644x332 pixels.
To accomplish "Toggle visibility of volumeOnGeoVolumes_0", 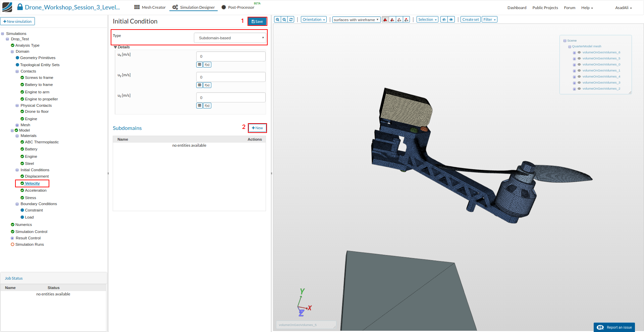I will point(579,64).
